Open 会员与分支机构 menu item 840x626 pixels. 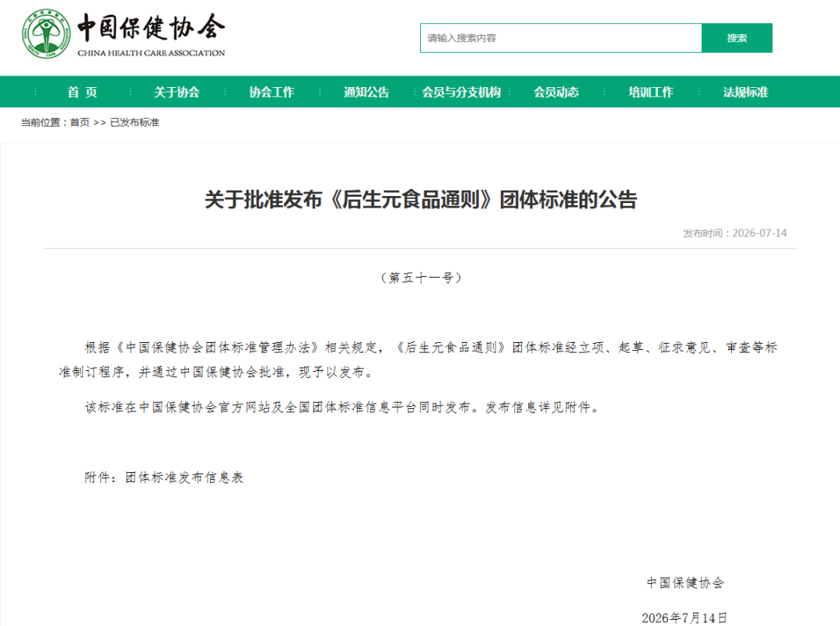pyautogui.click(x=461, y=92)
